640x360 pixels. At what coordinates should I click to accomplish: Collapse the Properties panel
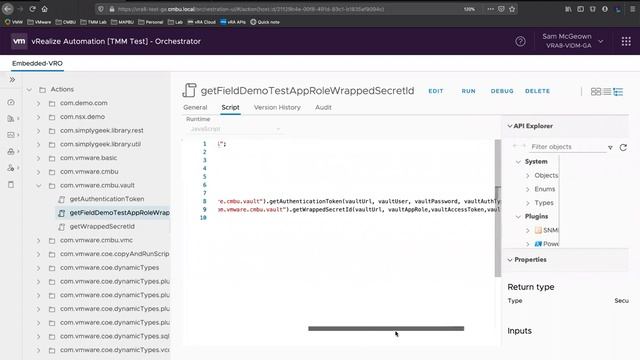[510, 260]
